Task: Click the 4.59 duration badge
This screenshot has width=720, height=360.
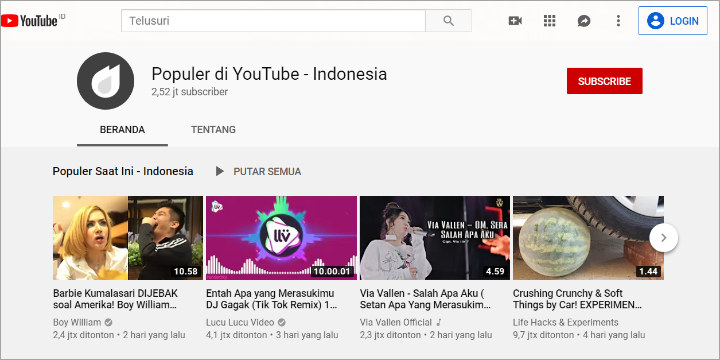Action: pyautogui.click(x=495, y=271)
